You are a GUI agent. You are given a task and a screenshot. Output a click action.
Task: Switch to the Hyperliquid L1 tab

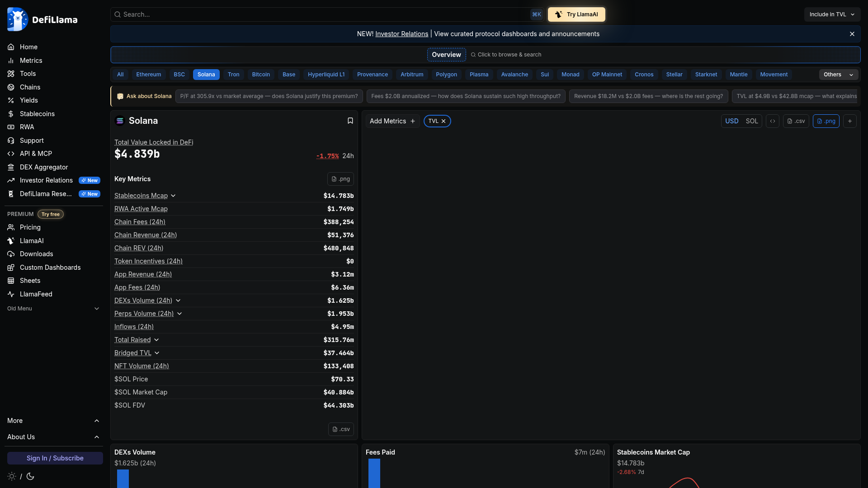[x=326, y=75]
